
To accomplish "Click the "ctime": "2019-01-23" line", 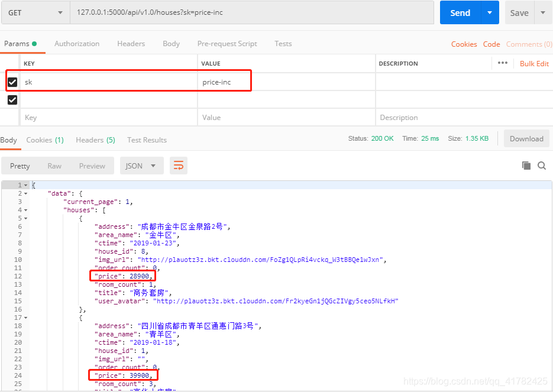I will tap(137, 243).
